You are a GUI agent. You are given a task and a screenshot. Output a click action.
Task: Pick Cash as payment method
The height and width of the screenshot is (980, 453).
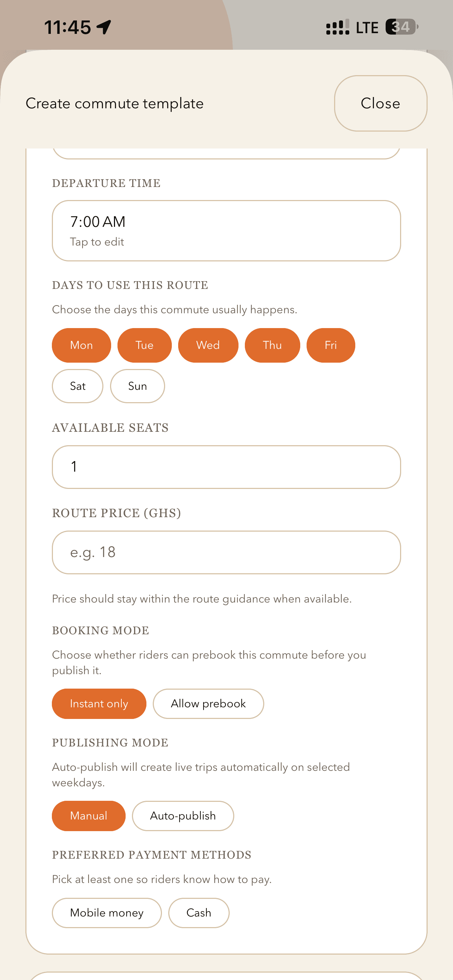click(199, 913)
